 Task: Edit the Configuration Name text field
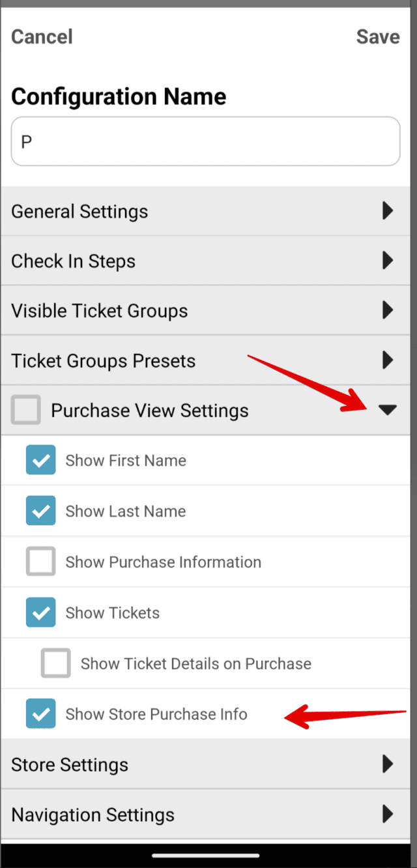206,141
